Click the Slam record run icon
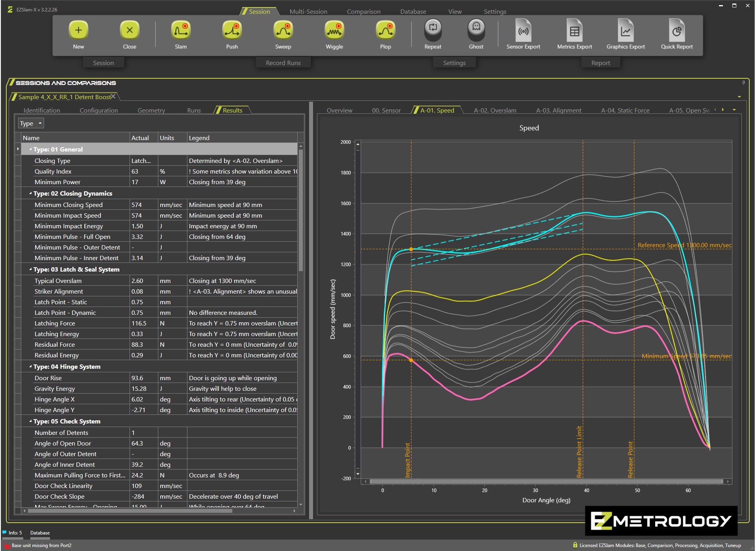756x551 pixels. tap(181, 31)
